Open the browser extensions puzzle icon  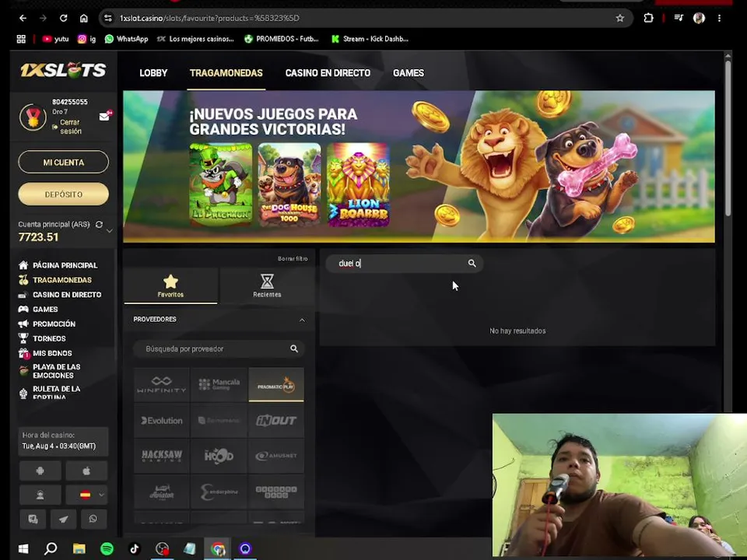(x=648, y=18)
